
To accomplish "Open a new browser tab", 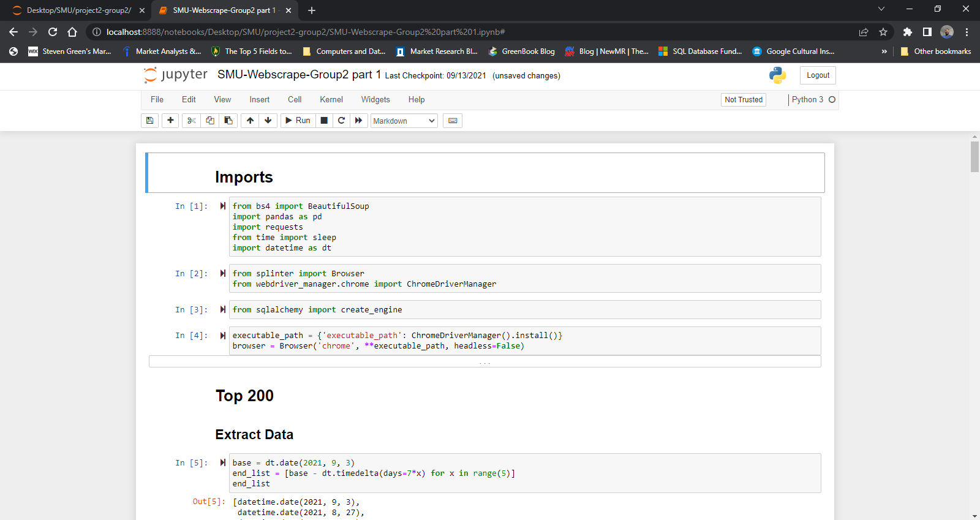I will click(x=312, y=10).
